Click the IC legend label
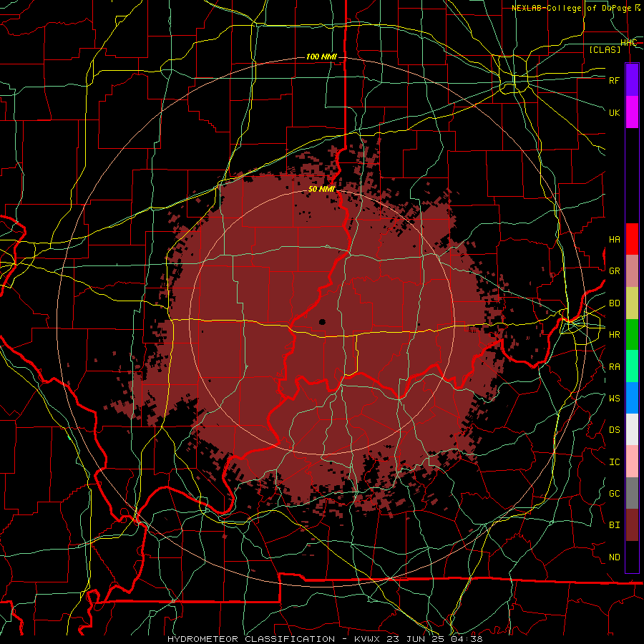The width and height of the screenshot is (644, 644). pyautogui.click(x=614, y=462)
